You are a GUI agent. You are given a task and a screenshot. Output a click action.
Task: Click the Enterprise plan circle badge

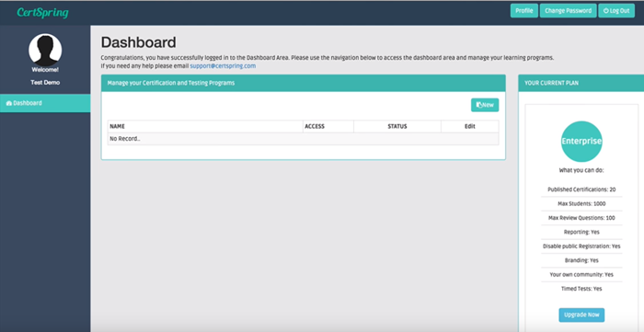tap(581, 142)
